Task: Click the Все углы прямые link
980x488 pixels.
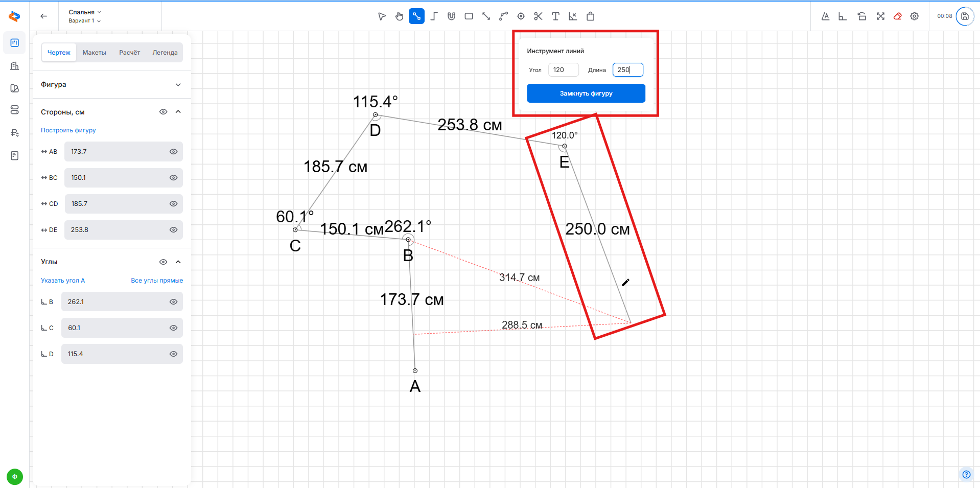Action: pyautogui.click(x=156, y=281)
